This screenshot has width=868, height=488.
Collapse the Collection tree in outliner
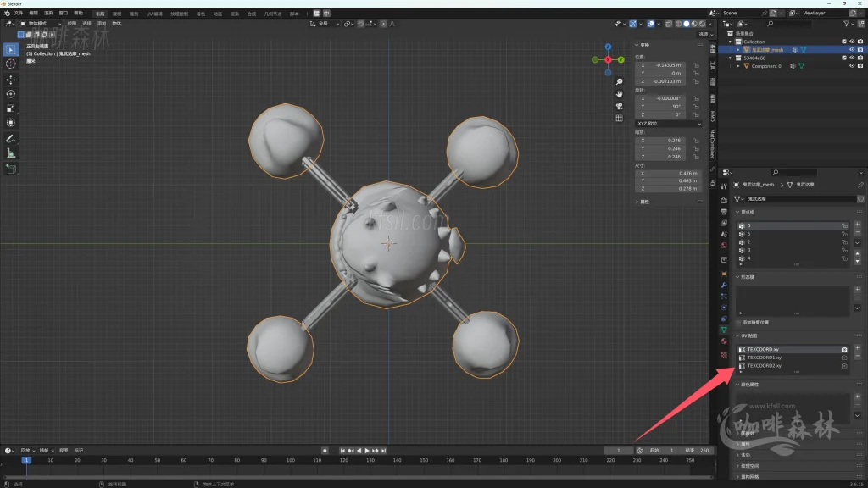(x=730, y=42)
